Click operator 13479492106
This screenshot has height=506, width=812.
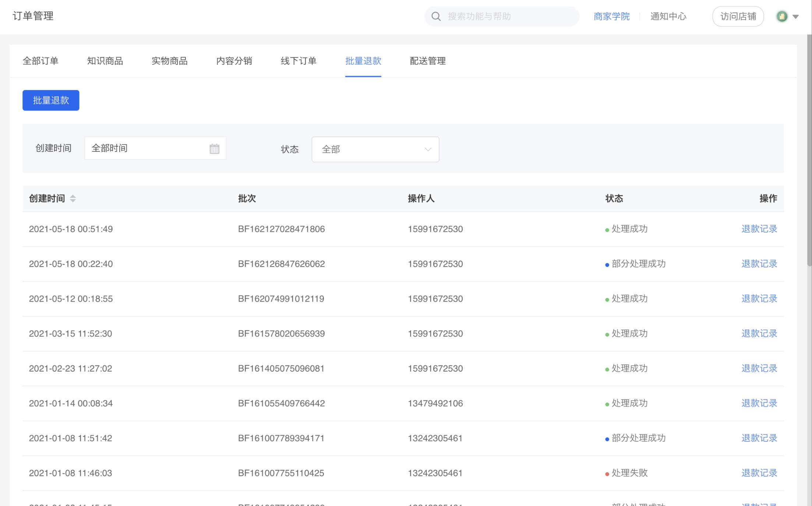pos(435,403)
